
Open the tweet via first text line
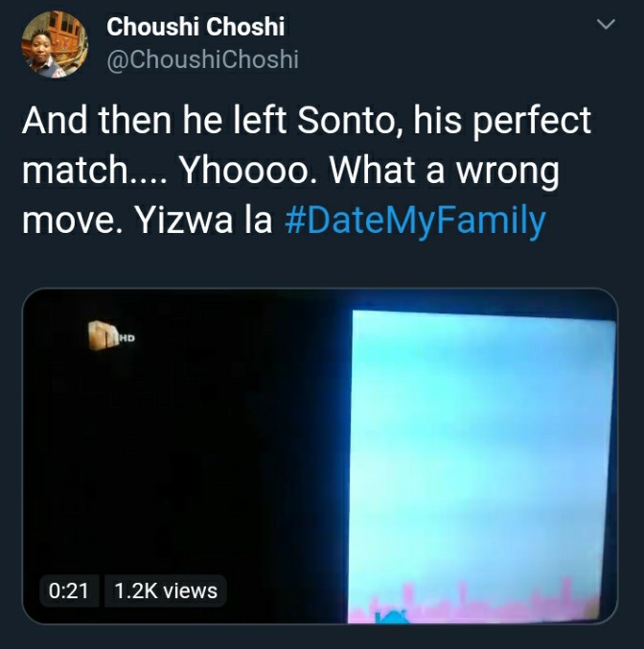[x=307, y=122]
